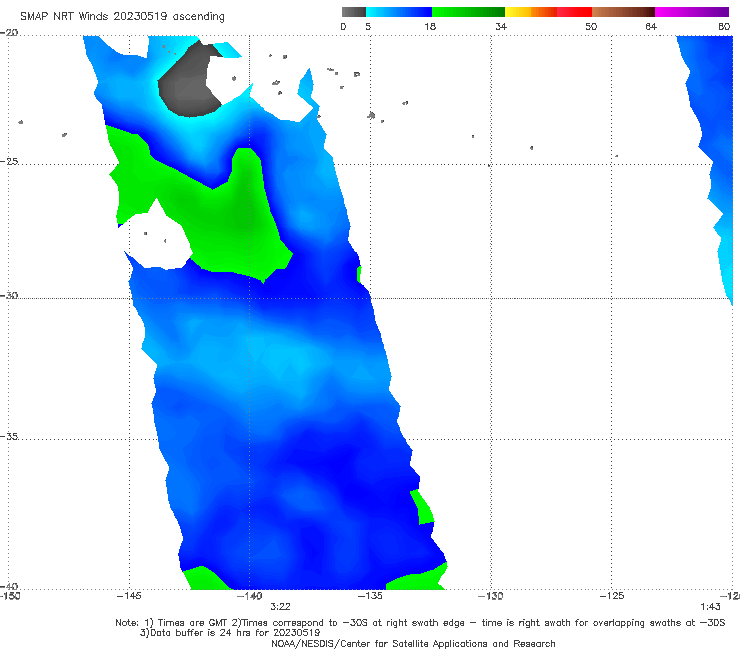
Task: Click the longitude label '-145'
Action: coord(129,596)
